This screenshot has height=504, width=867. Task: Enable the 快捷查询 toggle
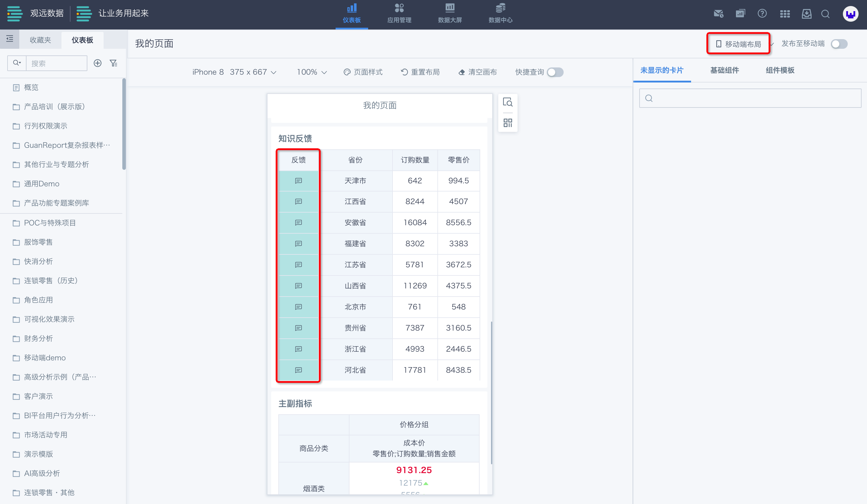coord(555,72)
